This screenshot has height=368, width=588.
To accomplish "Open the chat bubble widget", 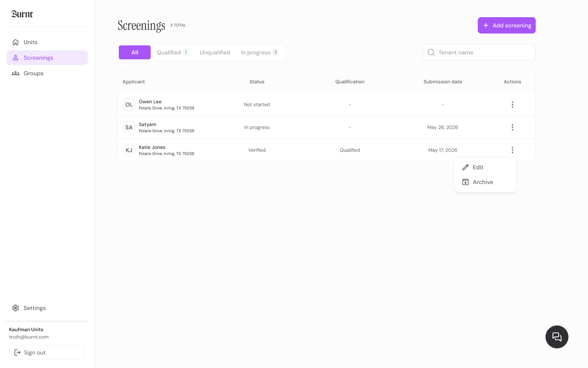I will click(557, 337).
